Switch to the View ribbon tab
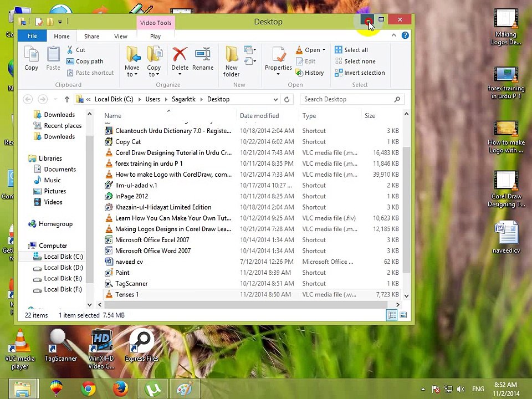The image size is (532, 399). pos(121,37)
